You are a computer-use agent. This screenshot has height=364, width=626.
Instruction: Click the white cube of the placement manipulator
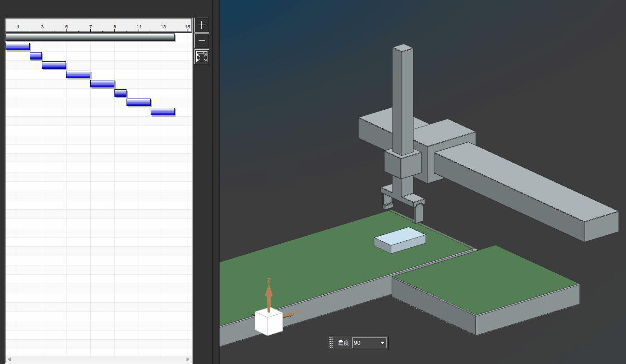tap(269, 321)
